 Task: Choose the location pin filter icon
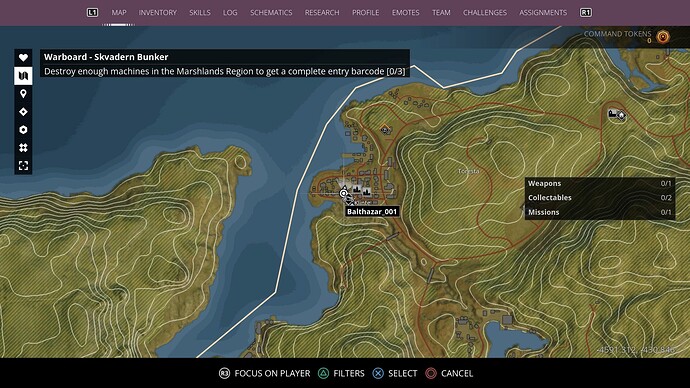(x=23, y=94)
